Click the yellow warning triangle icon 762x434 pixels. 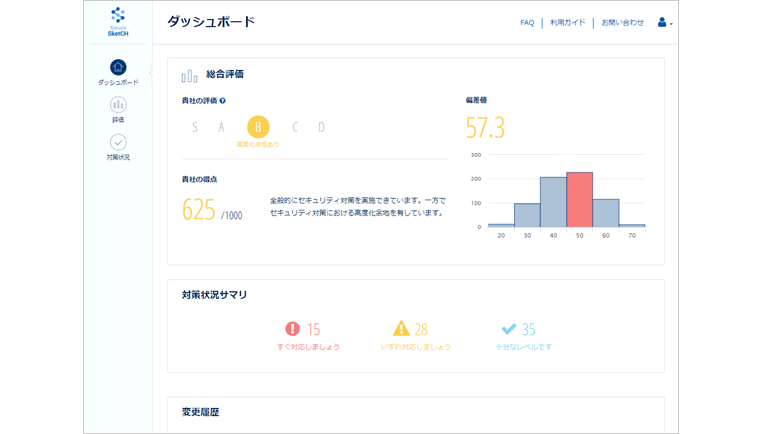pyautogui.click(x=401, y=329)
